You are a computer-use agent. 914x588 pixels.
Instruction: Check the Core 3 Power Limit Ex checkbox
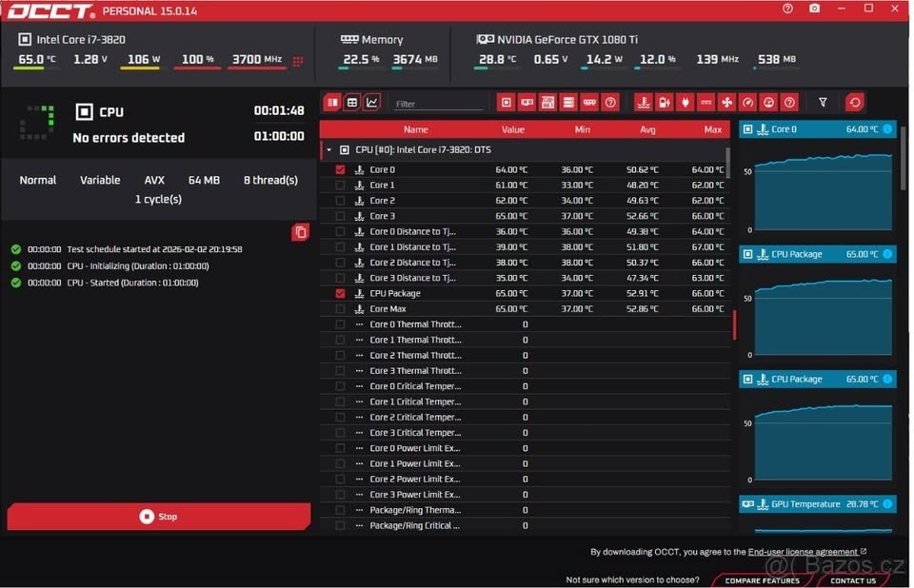[x=341, y=495]
